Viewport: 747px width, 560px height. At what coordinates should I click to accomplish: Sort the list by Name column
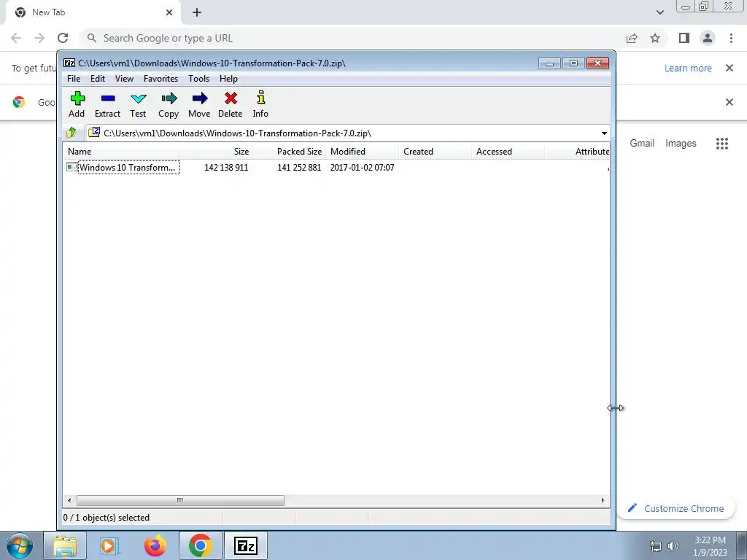(x=122, y=152)
